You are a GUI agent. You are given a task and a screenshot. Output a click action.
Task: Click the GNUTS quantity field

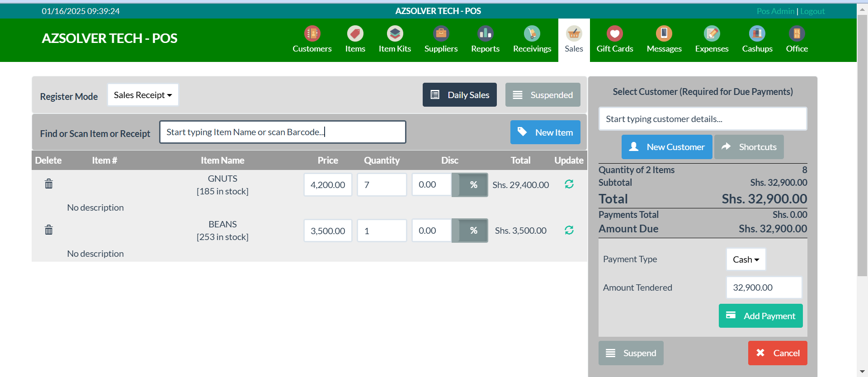coord(382,185)
